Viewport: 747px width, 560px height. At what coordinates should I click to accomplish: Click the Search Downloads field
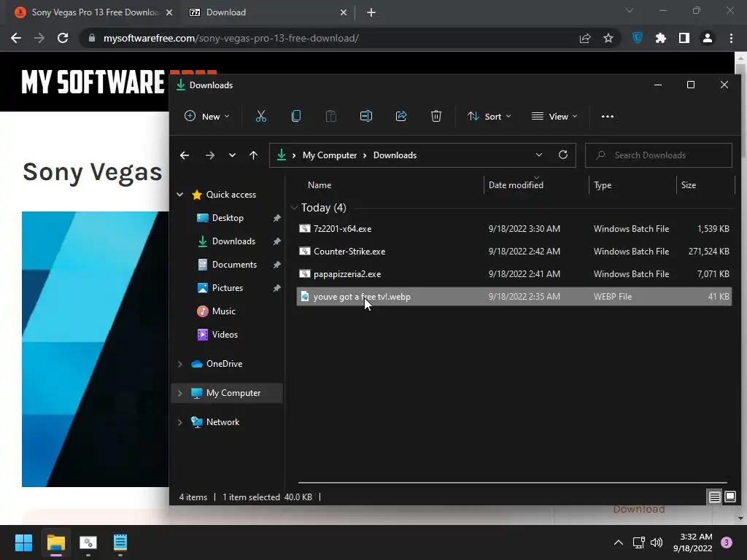tap(659, 155)
